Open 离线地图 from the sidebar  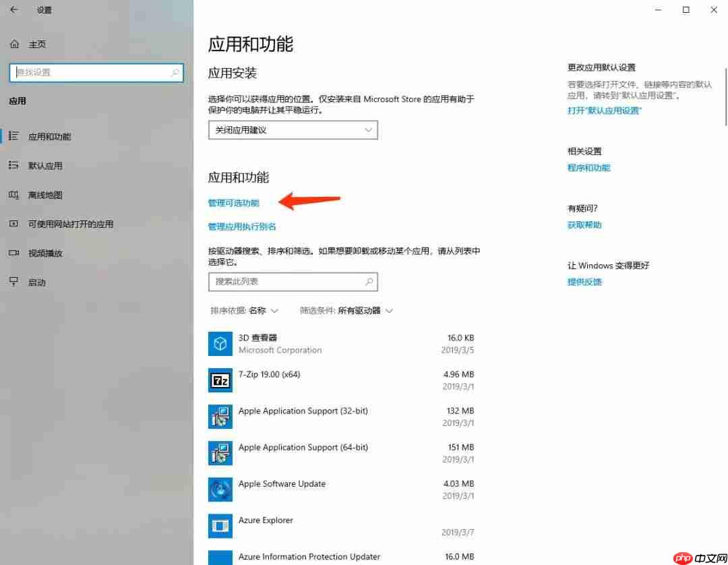click(45, 195)
